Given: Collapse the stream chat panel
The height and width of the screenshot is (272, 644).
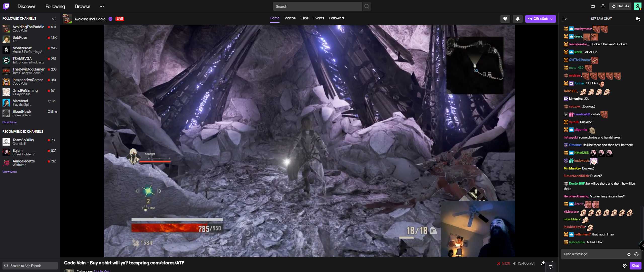Looking at the screenshot, I should (x=565, y=19).
